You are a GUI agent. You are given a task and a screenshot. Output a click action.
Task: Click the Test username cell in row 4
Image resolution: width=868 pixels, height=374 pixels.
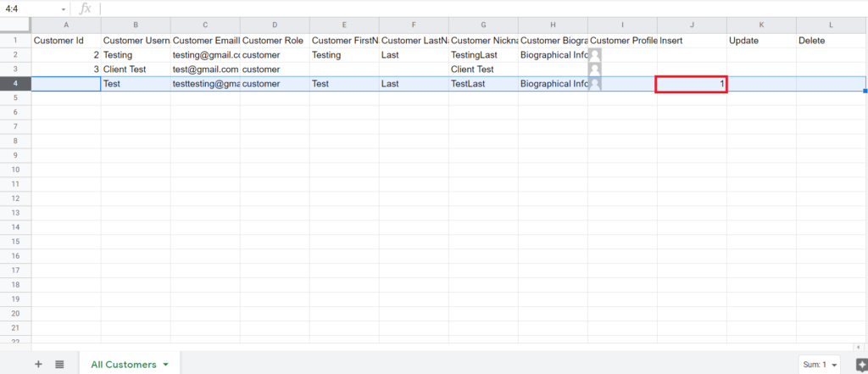(136, 84)
